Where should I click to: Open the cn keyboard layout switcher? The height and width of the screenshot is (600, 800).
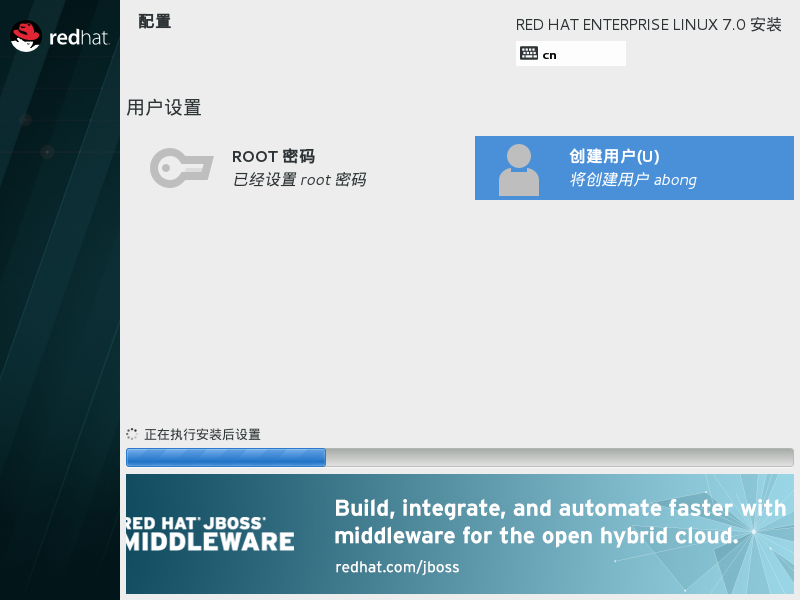click(570, 54)
